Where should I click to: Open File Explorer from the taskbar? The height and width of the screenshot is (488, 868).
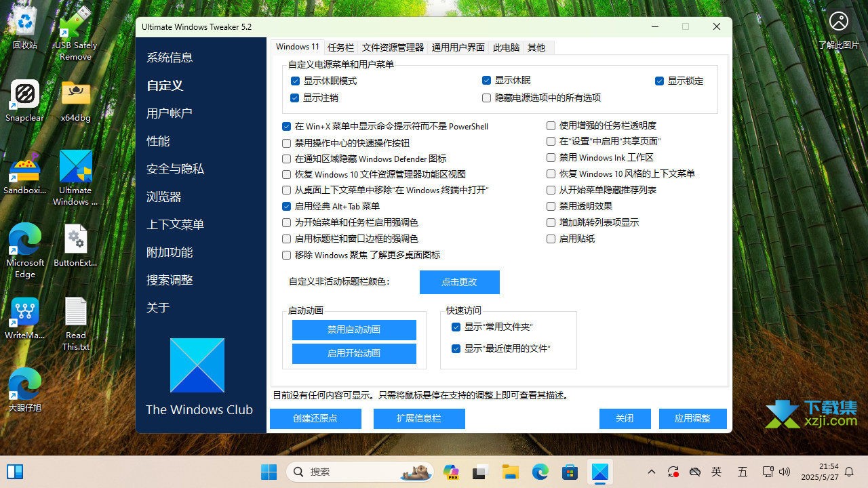[511, 472]
